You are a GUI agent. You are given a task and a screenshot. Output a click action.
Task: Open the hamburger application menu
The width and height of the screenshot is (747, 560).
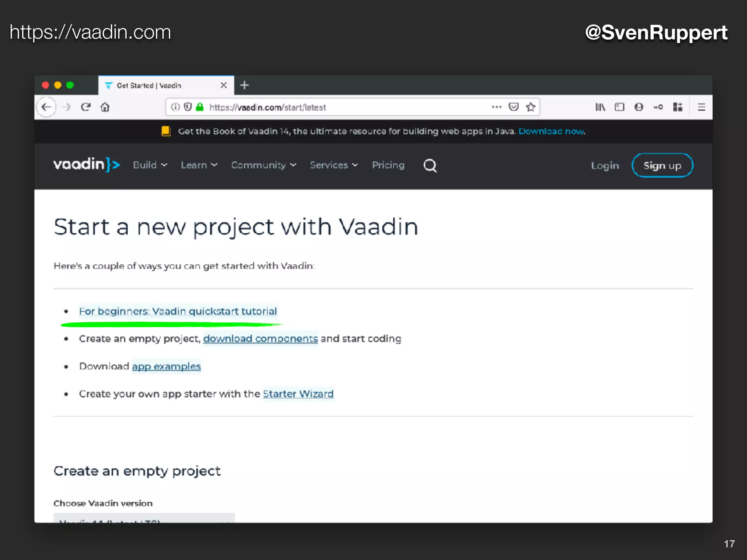[x=701, y=107]
